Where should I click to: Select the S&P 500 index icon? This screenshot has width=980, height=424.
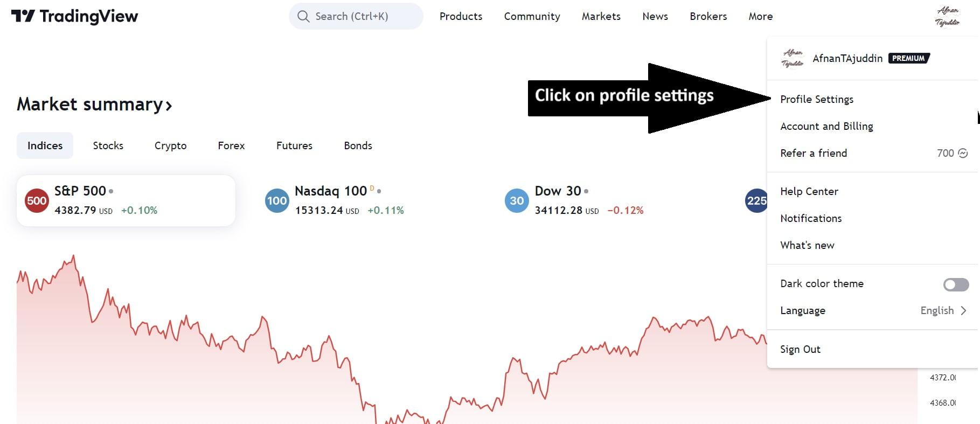37,200
